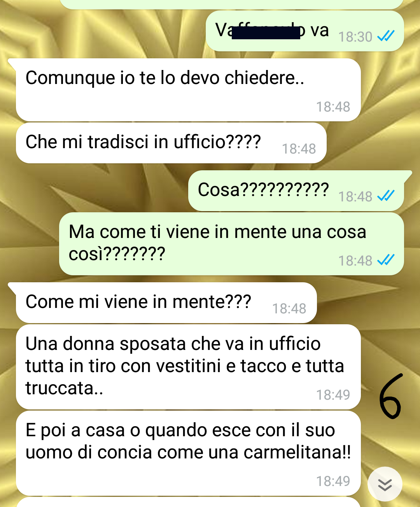This screenshot has width=420, height=507.
Task: Tap empty golden wallpaper area beside Cosa message
Action: pyautogui.click(x=93, y=191)
